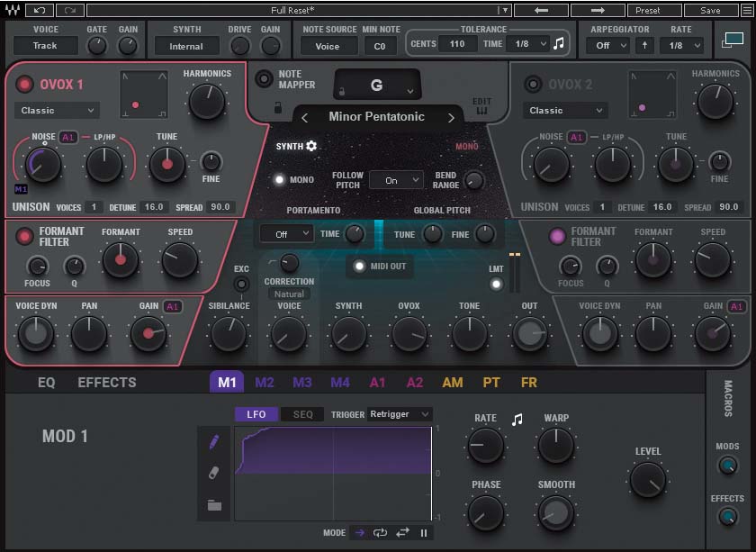Open the Arpeggiator Off dropdown
Viewport: 756px width, 552px height.
point(608,45)
